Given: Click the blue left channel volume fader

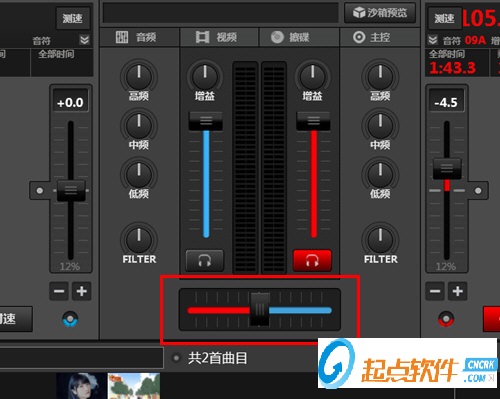Looking at the screenshot, I should [206, 121].
